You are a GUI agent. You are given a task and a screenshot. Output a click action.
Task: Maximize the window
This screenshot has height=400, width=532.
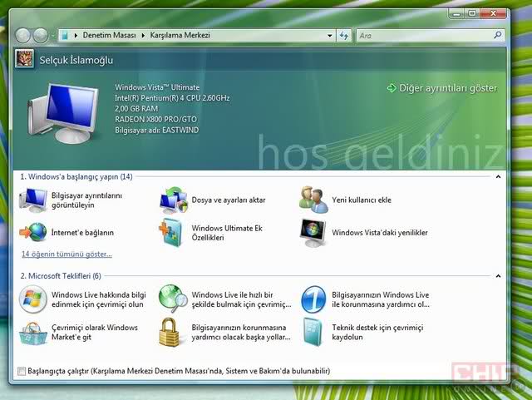click(472, 13)
